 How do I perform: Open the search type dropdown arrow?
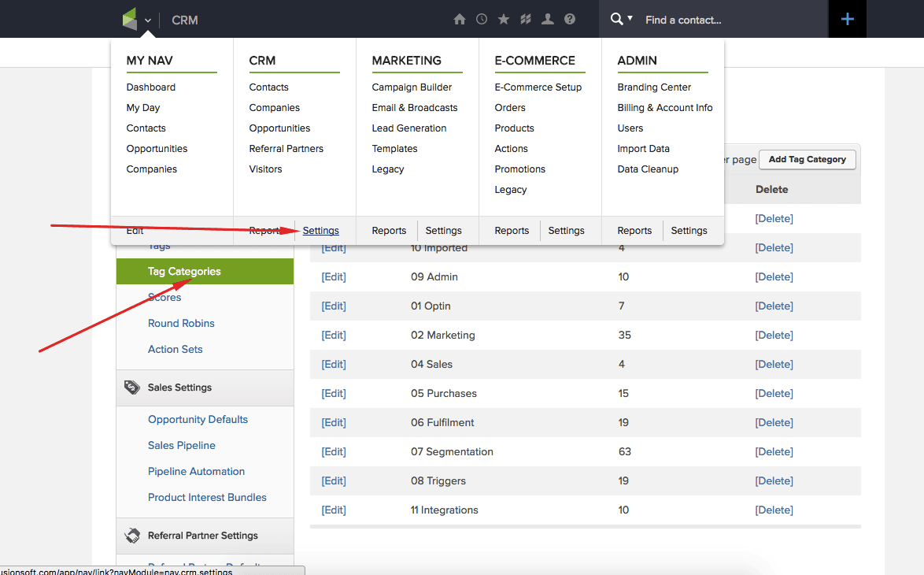(630, 18)
